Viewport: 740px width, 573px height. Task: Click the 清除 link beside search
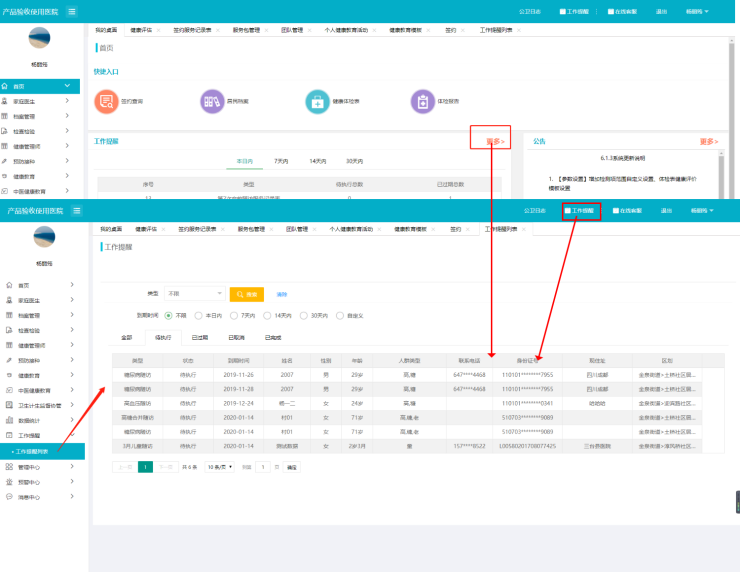[x=282, y=294]
